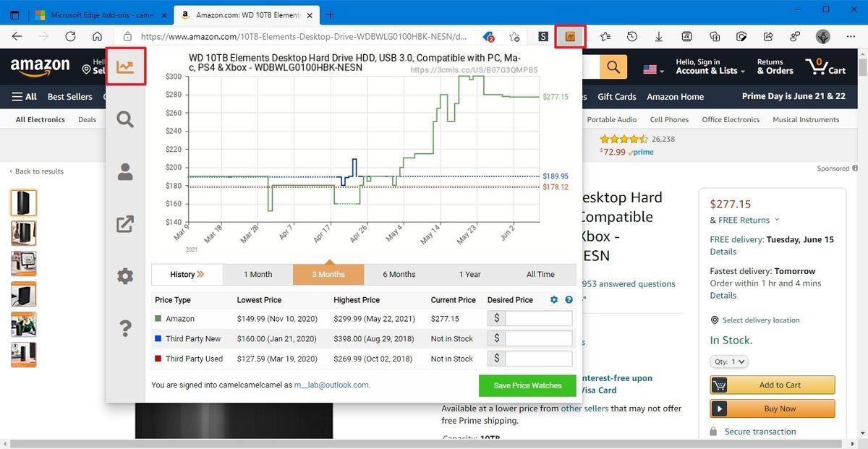Click the m__lab@outlook.com account link
The width and height of the screenshot is (868, 449).
pos(331,385)
